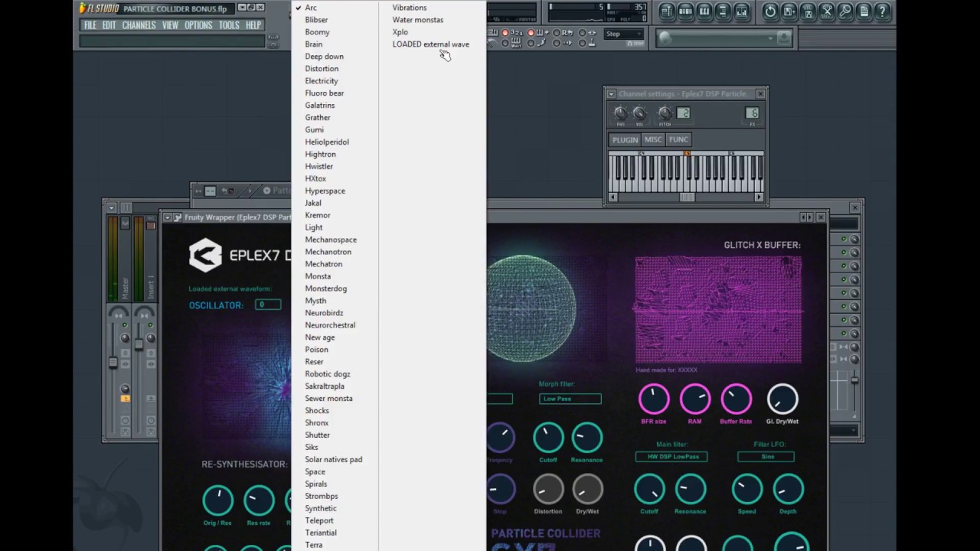
Task: Open the OSCILLATOR waveform number box
Action: coord(268,305)
